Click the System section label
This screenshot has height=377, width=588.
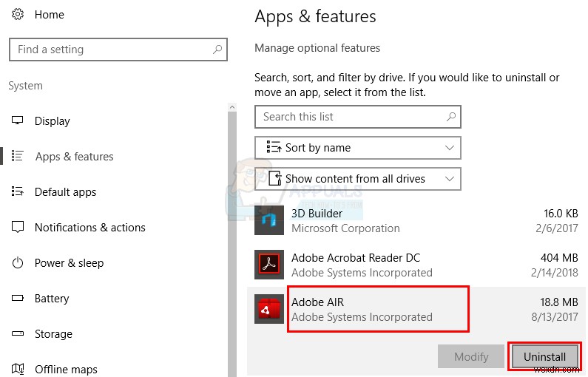pos(25,86)
